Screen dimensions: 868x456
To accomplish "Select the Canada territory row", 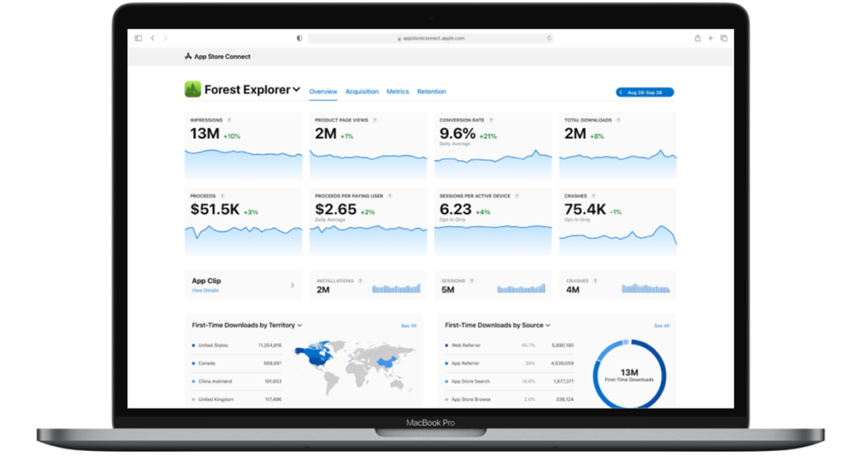I will [237, 364].
